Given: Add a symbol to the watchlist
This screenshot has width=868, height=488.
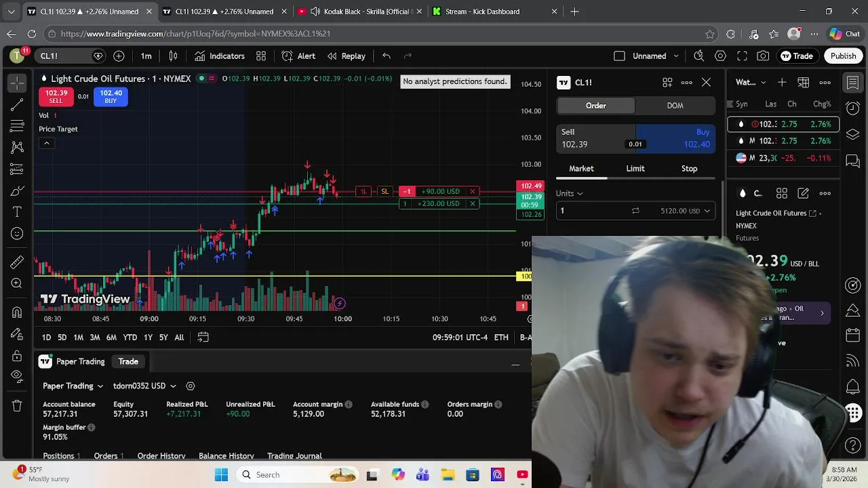Looking at the screenshot, I should (x=782, y=83).
